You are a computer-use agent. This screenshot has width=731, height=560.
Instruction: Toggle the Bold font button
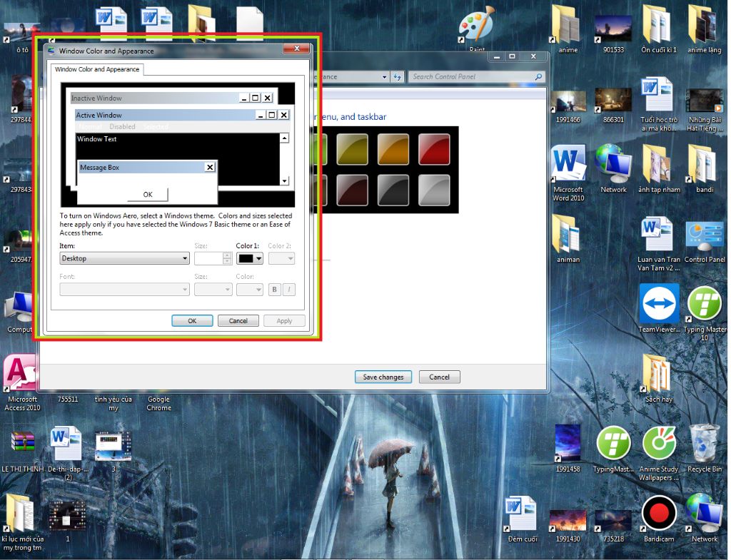pos(275,290)
